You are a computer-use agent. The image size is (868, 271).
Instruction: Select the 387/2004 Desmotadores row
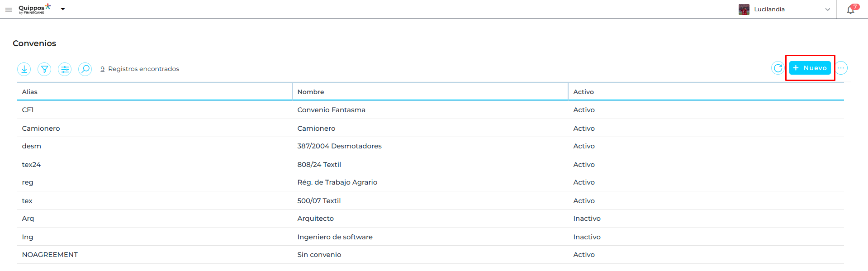pos(339,146)
